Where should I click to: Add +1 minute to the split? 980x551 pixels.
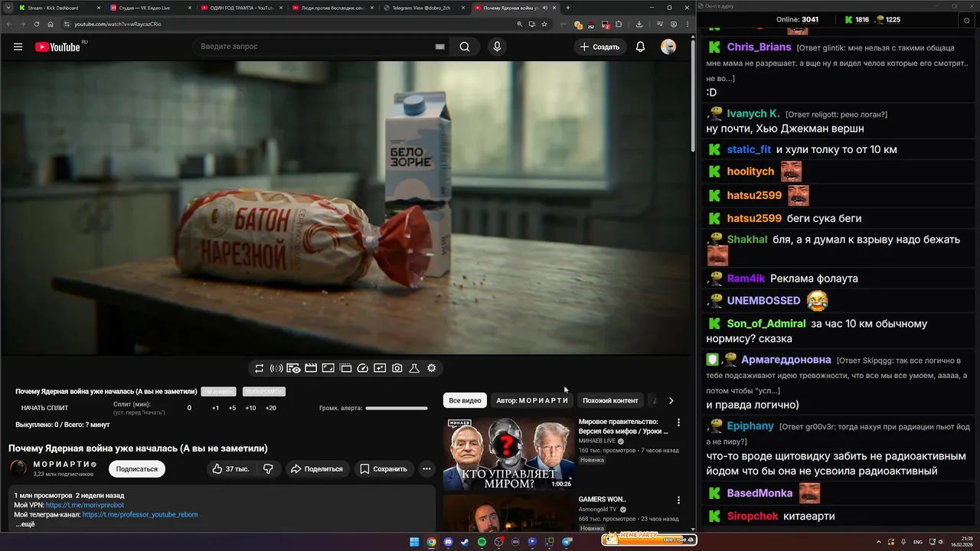215,408
